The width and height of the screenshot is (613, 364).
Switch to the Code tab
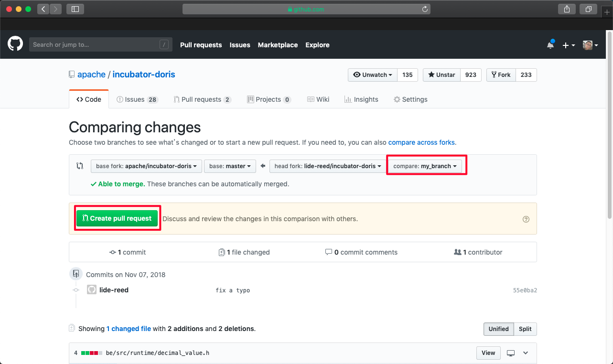[89, 99]
